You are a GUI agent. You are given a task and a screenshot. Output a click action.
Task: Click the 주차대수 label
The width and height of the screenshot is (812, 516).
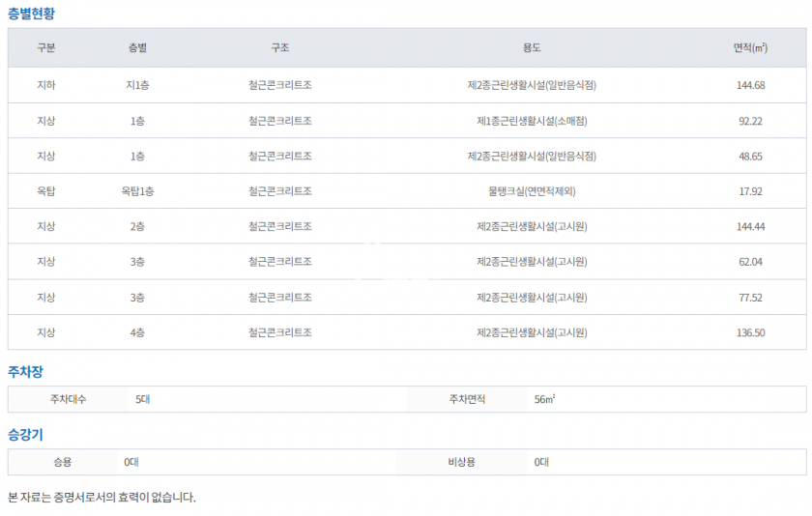tap(69, 399)
